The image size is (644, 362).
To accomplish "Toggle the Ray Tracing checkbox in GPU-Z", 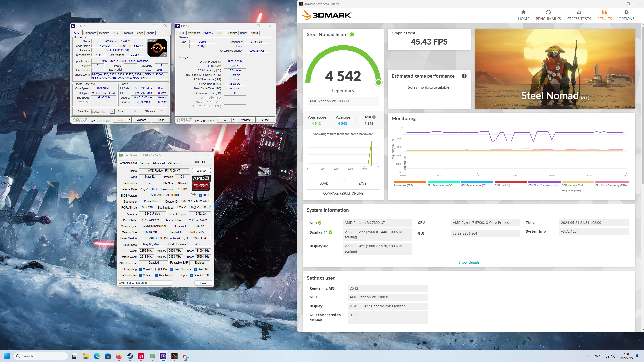I will [157, 275].
